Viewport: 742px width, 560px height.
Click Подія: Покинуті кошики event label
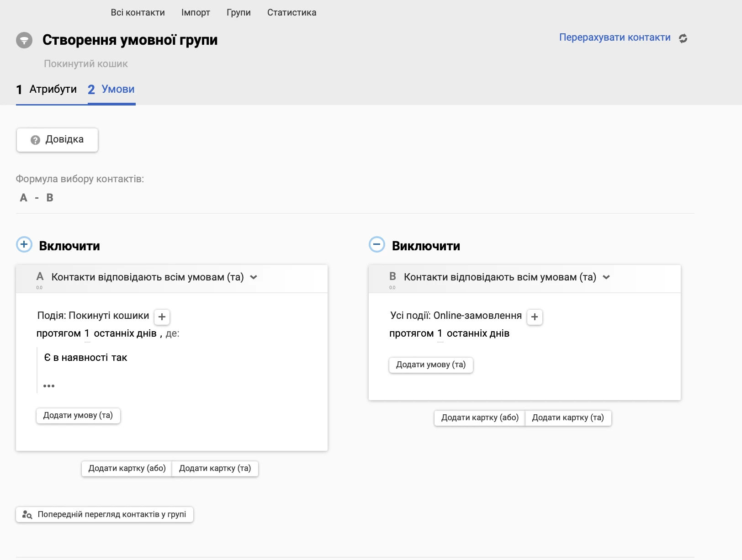pos(93,316)
